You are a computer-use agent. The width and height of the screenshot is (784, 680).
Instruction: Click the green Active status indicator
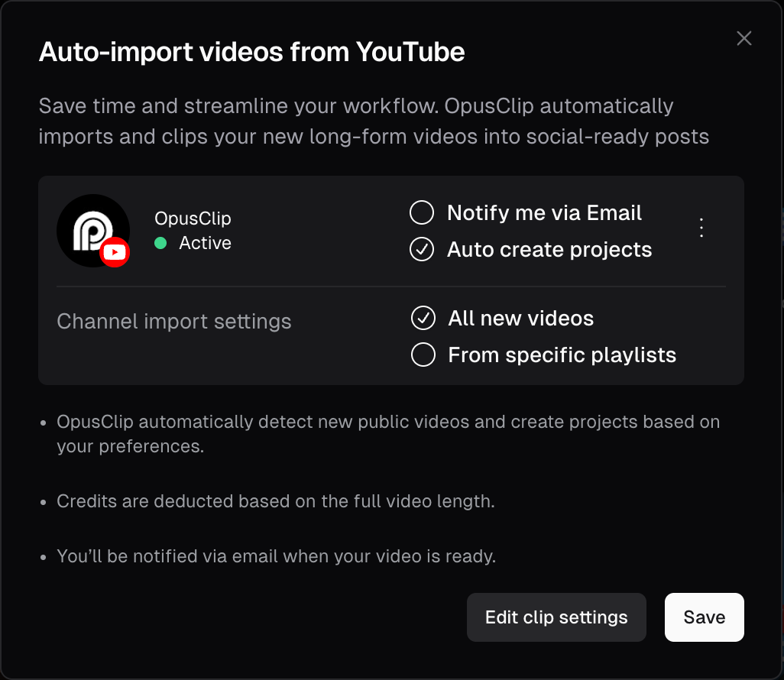coord(160,243)
